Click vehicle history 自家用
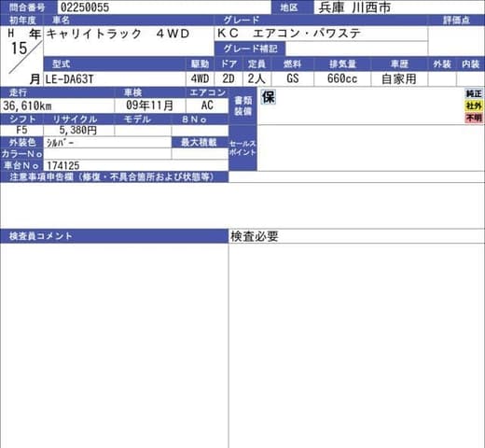Image resolution: width=485 pixels, height=448 pixels. 398,78
